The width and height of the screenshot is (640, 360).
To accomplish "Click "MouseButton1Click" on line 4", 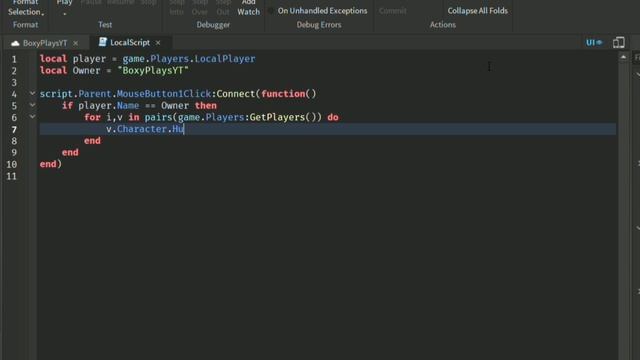I will 164,94.
